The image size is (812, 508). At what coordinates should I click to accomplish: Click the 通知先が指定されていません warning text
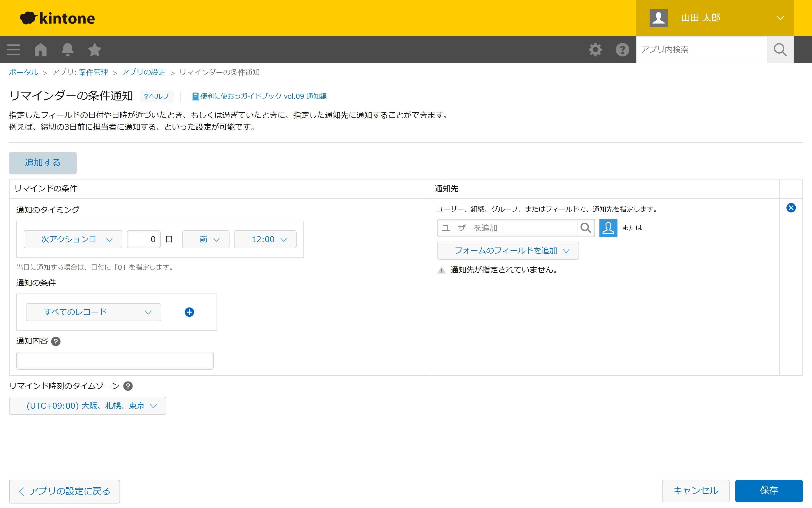coord(504,270)
